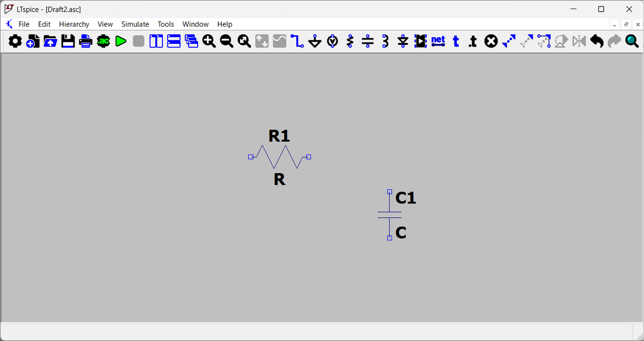Select the Voltage Source component tool
The width and height of the screenshot is (644, 341).
pos(333,41)
